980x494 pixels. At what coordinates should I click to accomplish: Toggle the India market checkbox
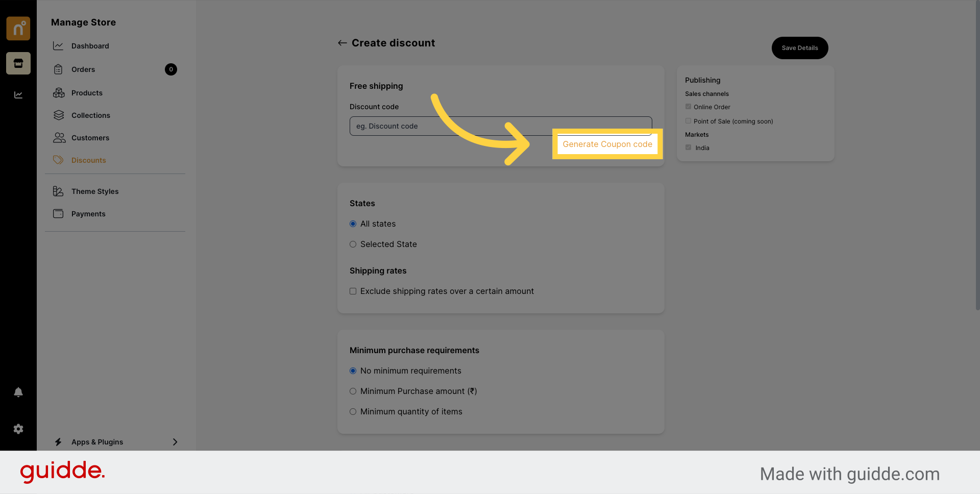[x=688, y=147]
